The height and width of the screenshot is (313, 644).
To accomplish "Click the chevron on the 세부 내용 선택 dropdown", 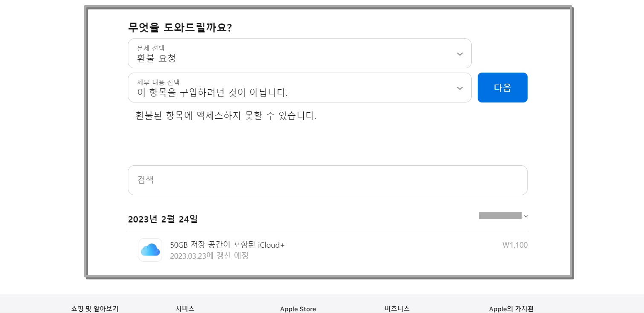I will point(460,88).
